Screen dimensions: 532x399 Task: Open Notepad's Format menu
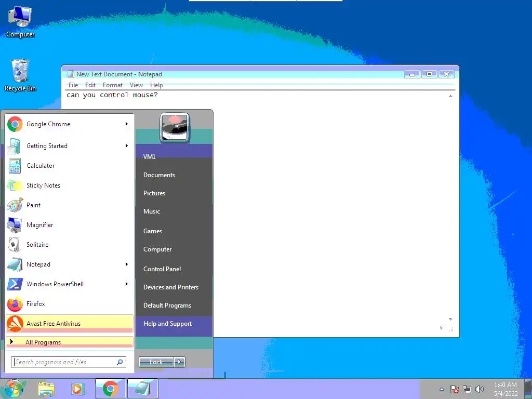point(113,85)
